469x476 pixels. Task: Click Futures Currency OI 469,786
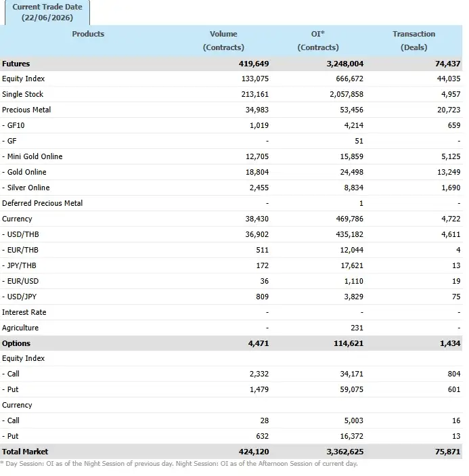(349, 219)
